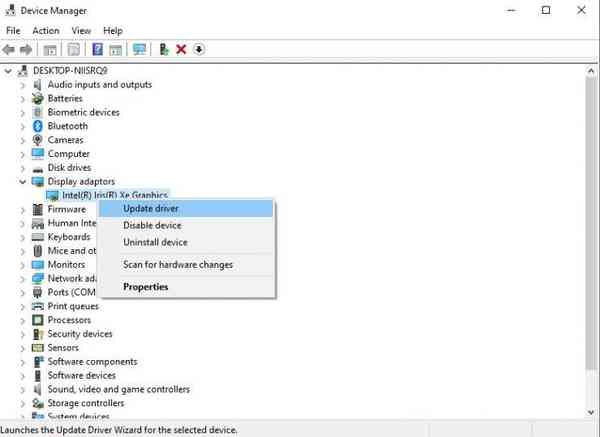
Task: Expand the Audio inputs and outputs node
Action: 23,85
